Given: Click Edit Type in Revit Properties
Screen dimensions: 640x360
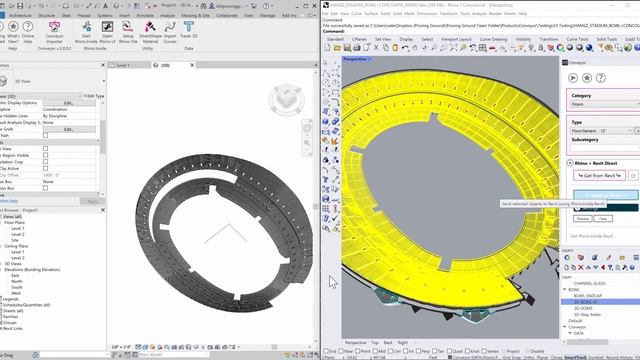Looking at the screenshot, I should click(94, 96).
